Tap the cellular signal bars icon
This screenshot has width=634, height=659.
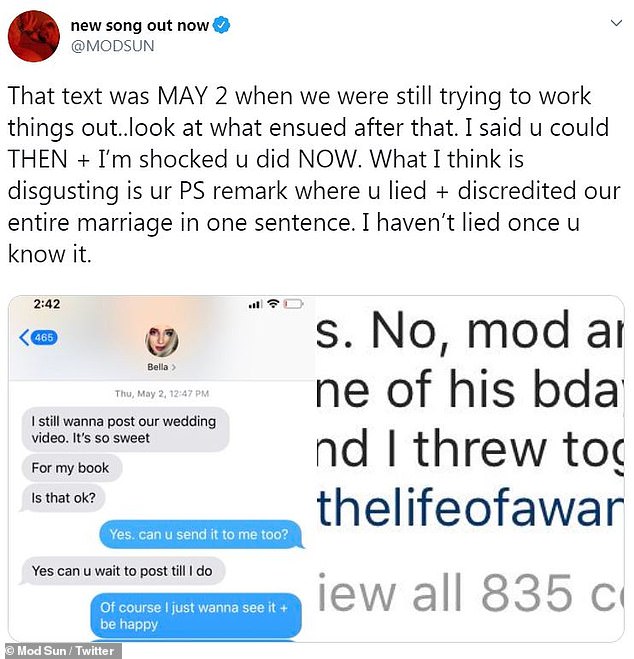[x=255, y=304]
